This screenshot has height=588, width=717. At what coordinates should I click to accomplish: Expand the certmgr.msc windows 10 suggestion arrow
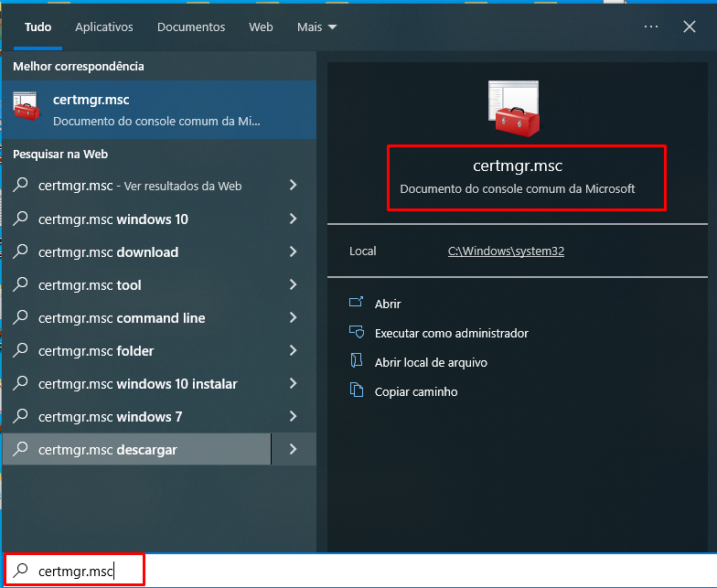coord(294,219)
